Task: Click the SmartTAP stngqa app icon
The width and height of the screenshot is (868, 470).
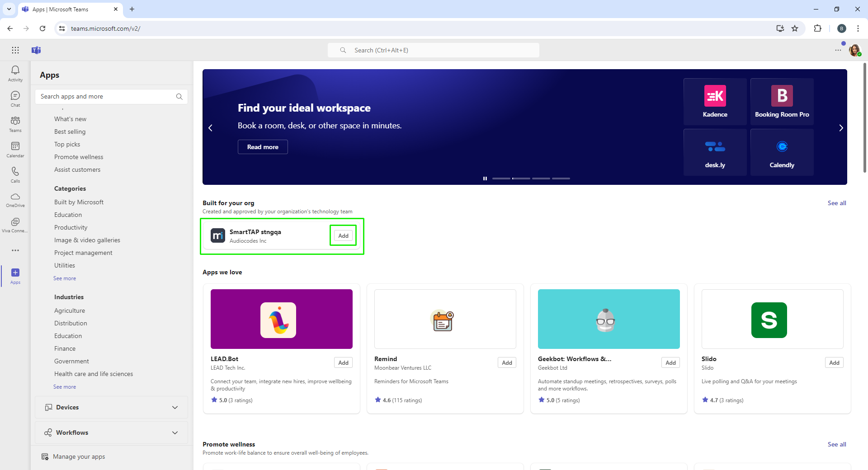Action: (x=217, y=235)
